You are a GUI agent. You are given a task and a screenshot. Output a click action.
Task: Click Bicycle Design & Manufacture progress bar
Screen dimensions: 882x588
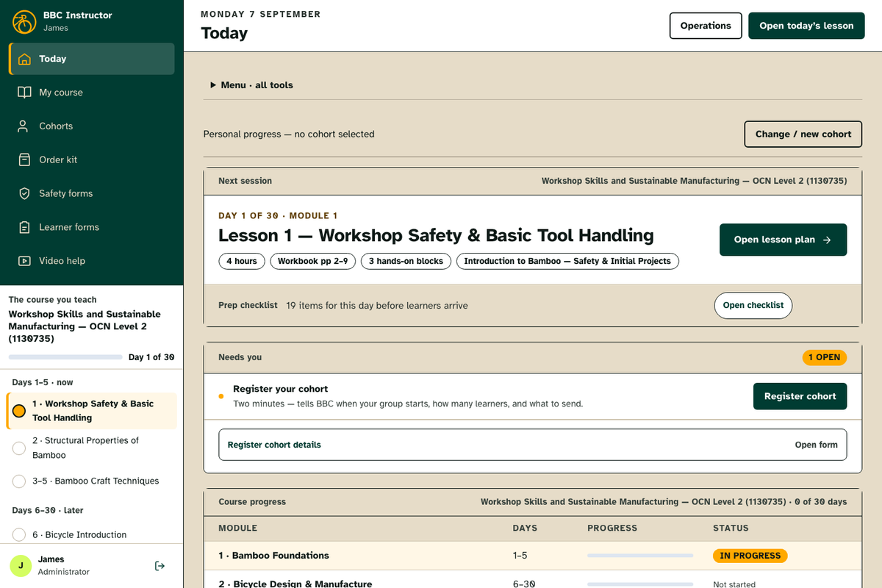pyautogui.click(x=640, y=584)
